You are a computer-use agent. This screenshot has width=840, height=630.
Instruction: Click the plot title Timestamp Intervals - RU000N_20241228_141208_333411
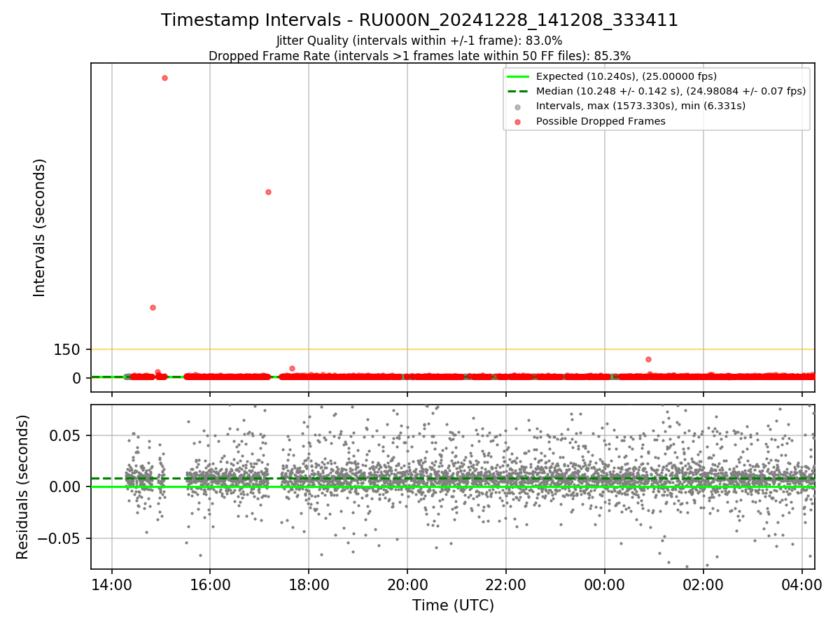(x=419, y=20)
